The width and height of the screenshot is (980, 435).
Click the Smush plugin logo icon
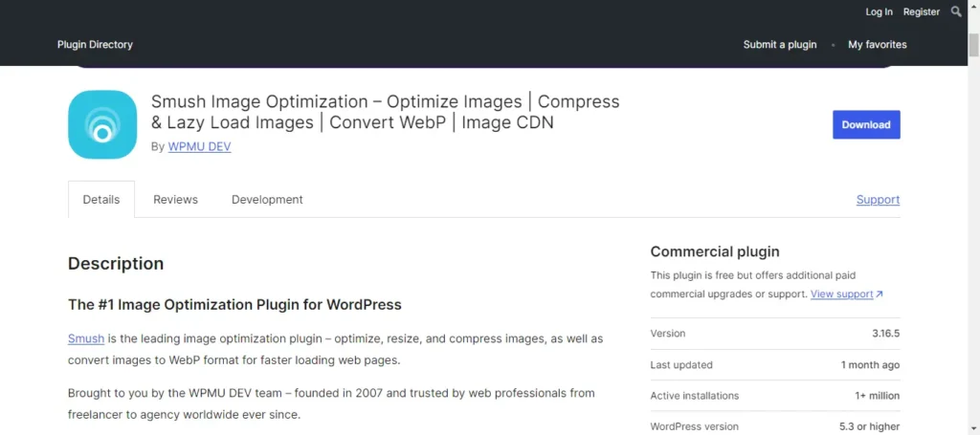tap(102, 125)
